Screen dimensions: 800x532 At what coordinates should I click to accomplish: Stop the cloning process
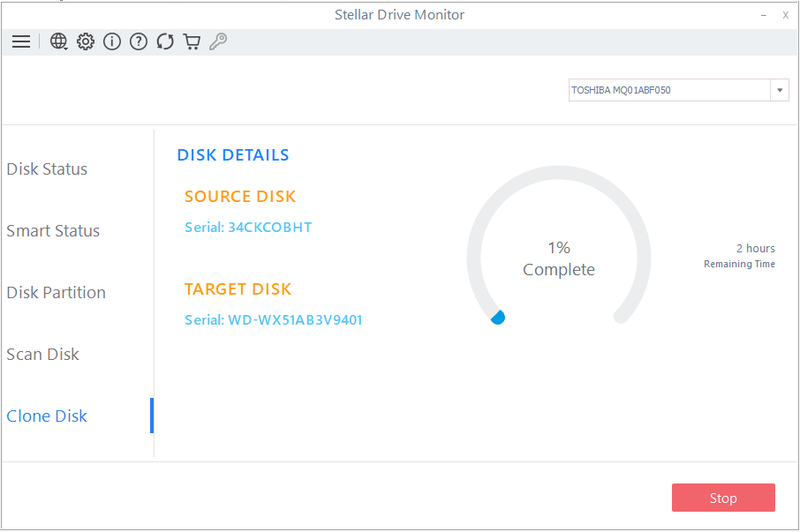click(x=723, y=498)
